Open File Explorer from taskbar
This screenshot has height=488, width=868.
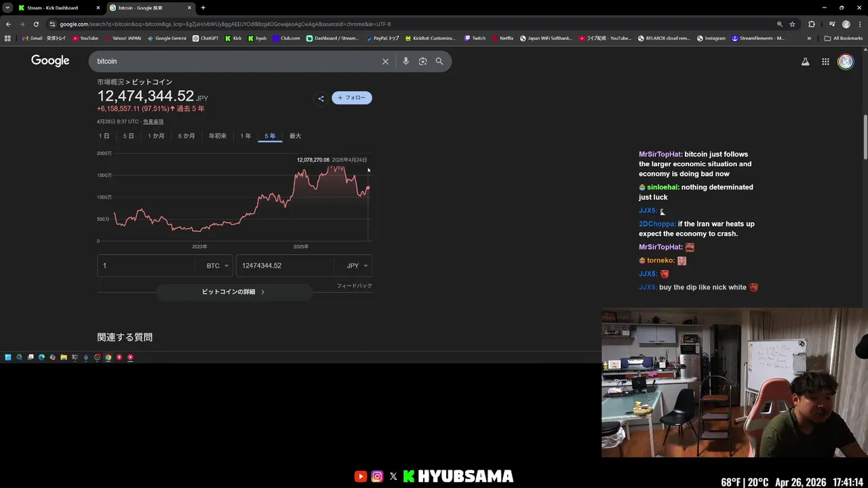pyautogui.click(x=64, y=357)
